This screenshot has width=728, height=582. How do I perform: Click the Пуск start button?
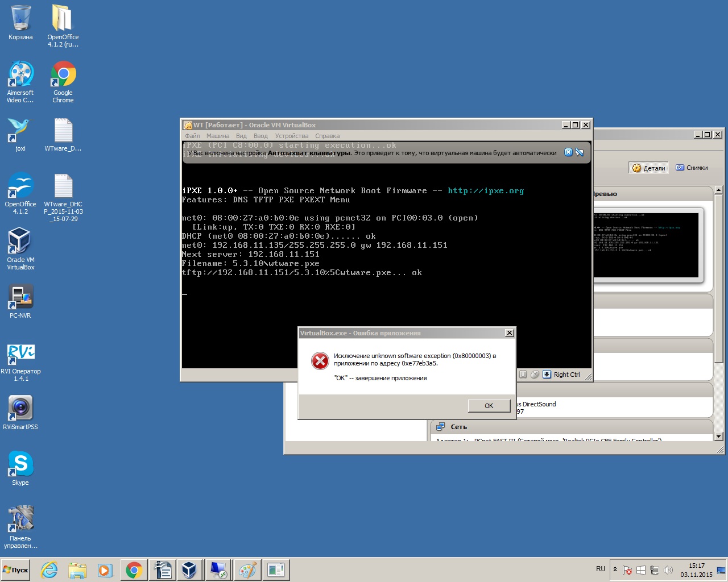pos(16,570)
